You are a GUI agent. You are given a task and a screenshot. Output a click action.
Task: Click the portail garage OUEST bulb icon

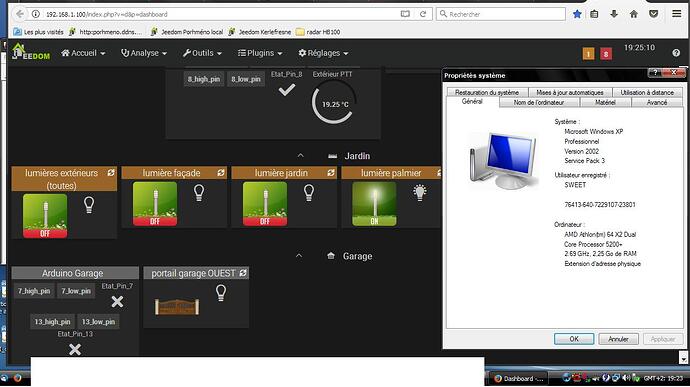pos(221,293)
